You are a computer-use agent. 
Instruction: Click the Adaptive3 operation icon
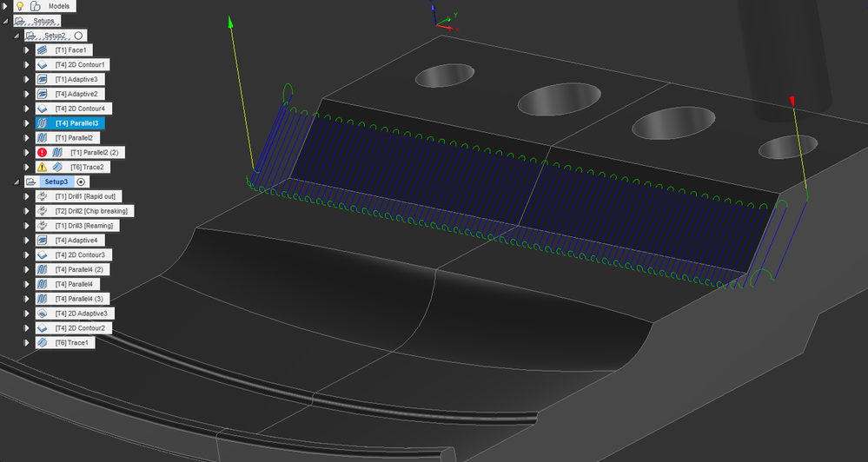42,79
